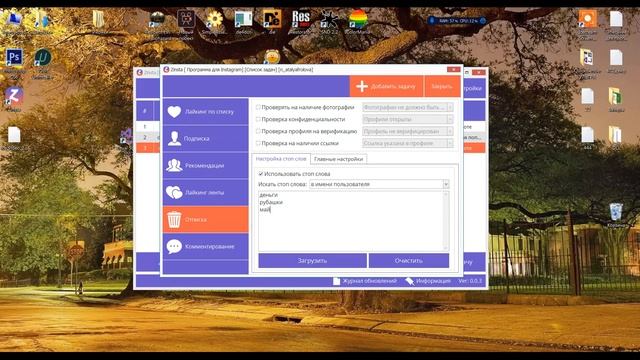This screenshot has width=640, height=360.
Task: Open the yellow gear-flower desktop icon
Action: pos(215,19)
